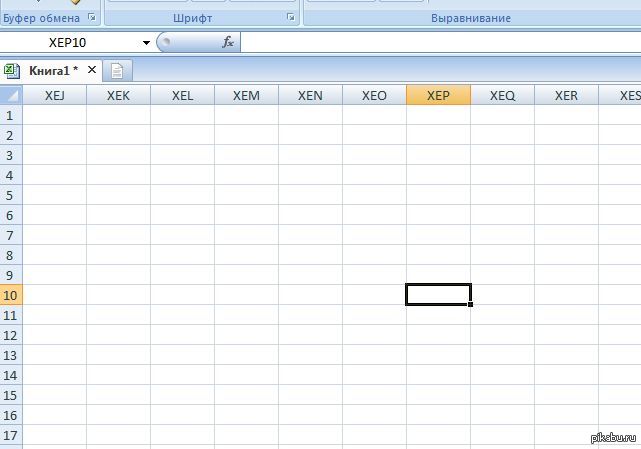
Task: Select column XEM by its header
Action: pos(246,95)
